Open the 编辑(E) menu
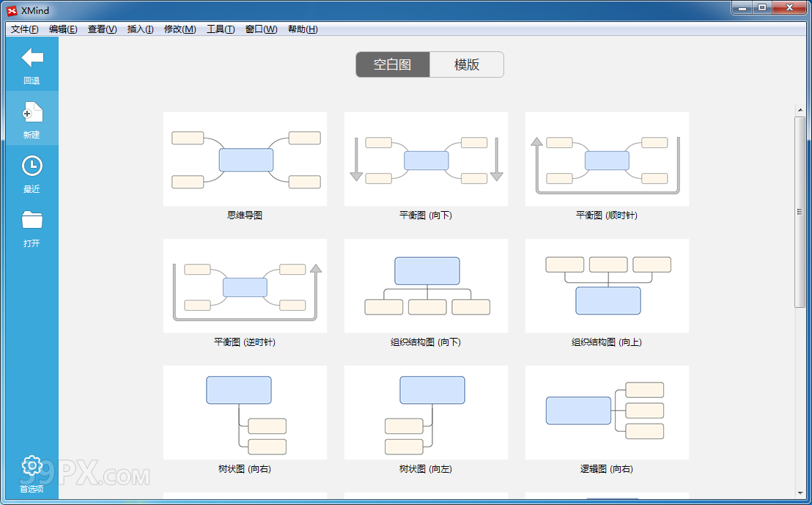Screen dimensions: 812x505 (x=63, y=29)
